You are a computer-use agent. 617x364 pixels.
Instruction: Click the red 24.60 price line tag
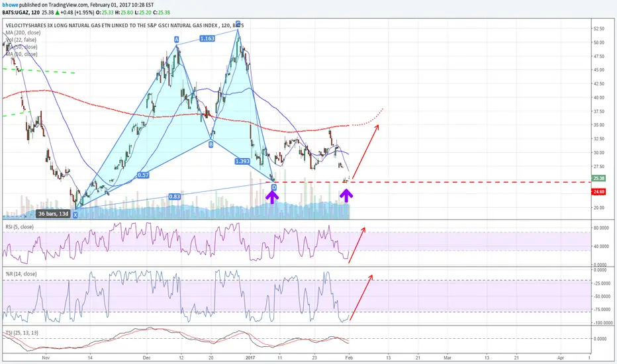(599, 192)
